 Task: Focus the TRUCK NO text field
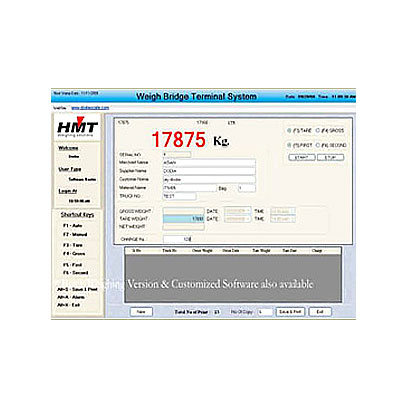[x=179, y=196]
